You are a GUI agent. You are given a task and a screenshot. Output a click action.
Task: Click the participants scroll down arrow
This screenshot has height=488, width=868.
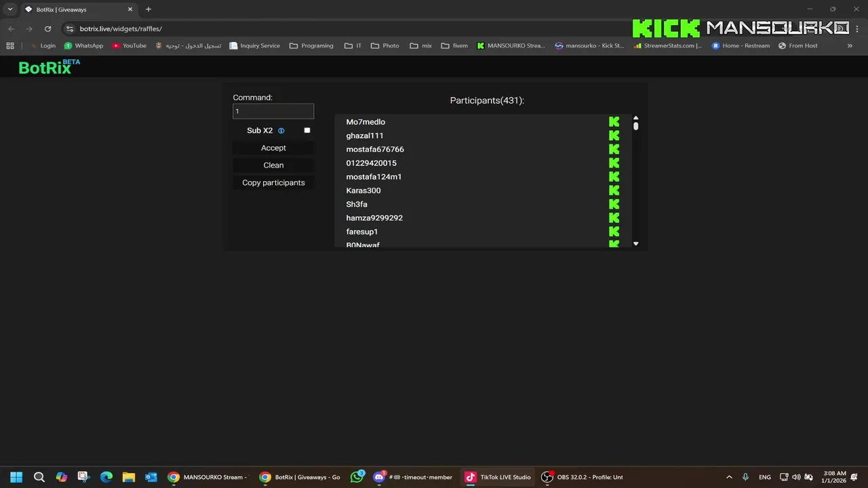(636, 243)
